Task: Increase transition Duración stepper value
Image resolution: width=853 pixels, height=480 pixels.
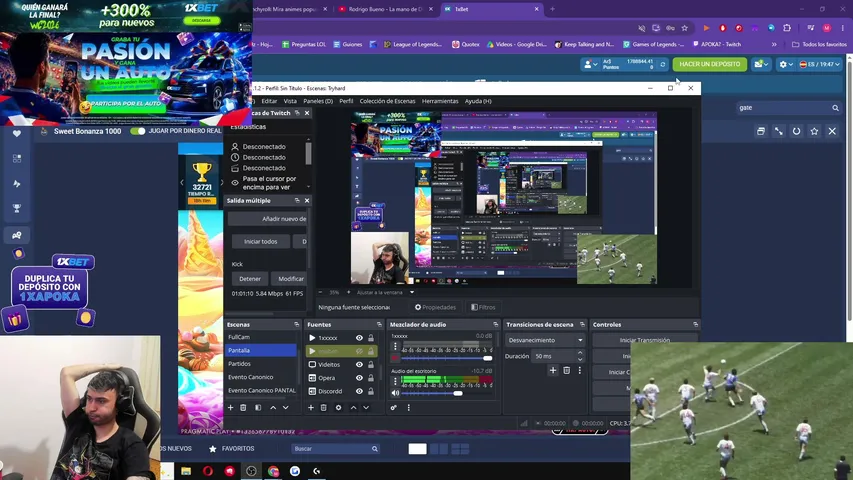Action: [x=580, y=353]
